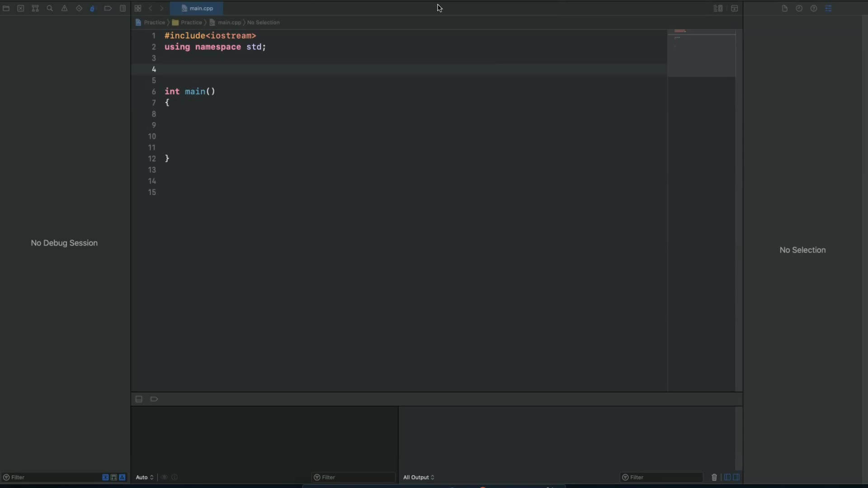868x488 pixels.
Task: Open the Quick Help inspector
Action: point(813,8)
